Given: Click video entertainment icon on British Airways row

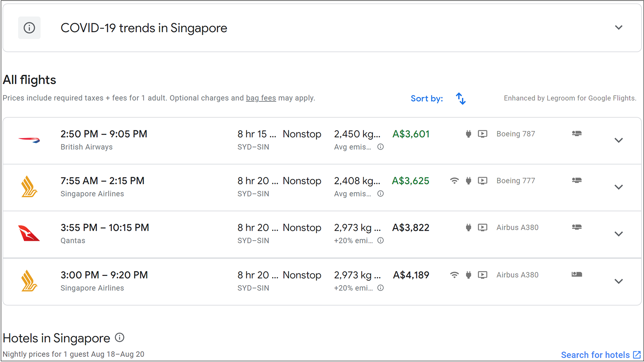Looking at the screenshot, I should tap(483, 134).
